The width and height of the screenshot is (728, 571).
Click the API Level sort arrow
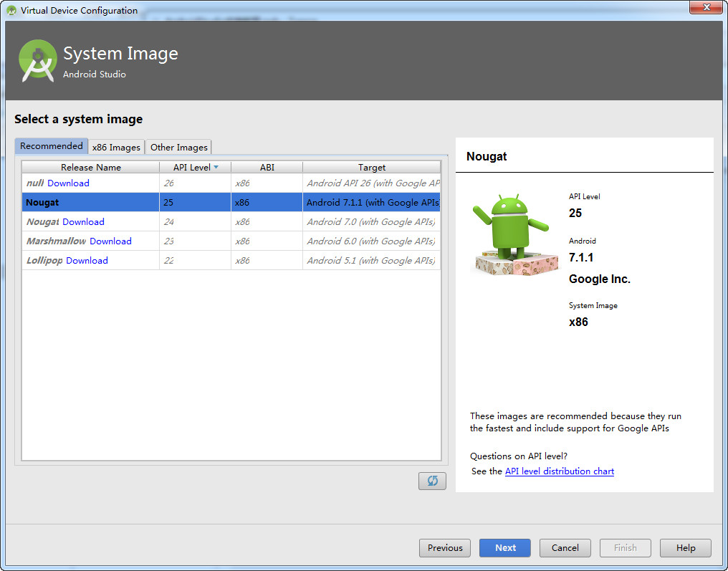pyautogui.click(x=216, y=167)
